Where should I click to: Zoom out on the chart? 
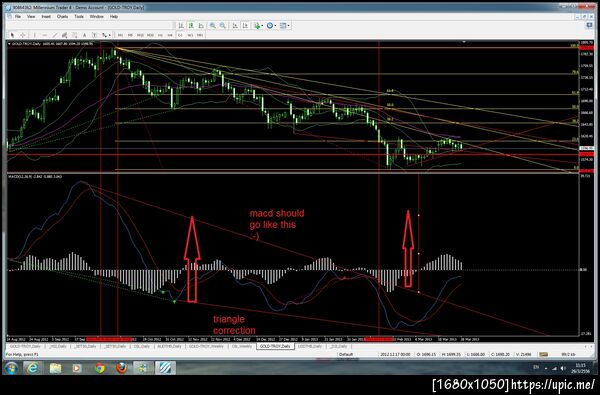222,26
